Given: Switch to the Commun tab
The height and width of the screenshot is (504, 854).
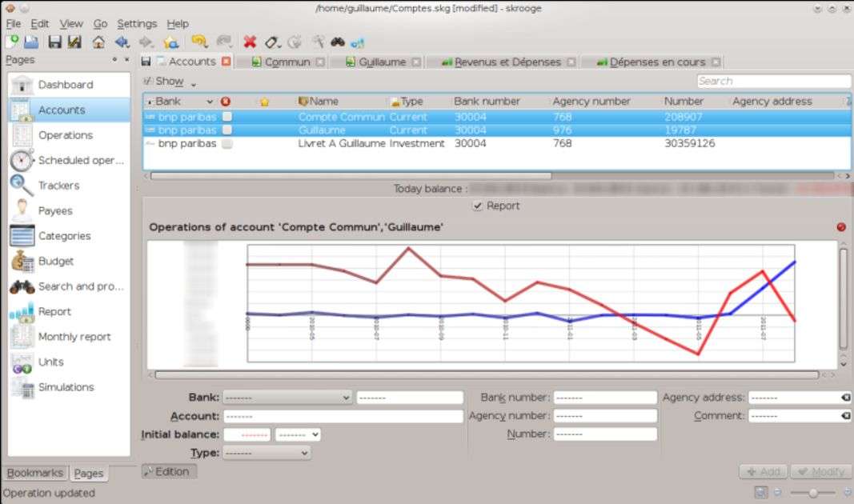Looking at the screenshot, I should click(x=287, y=62).
